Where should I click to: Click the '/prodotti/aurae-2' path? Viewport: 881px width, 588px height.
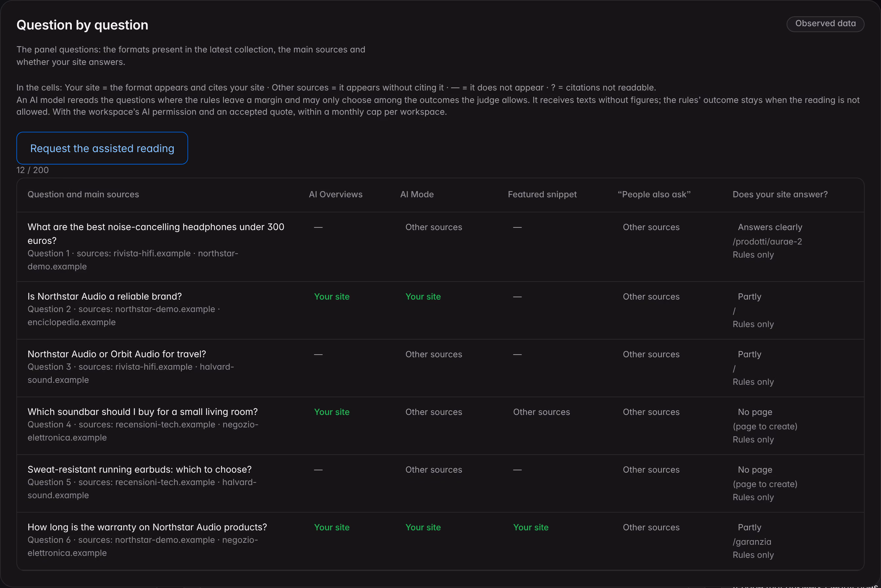(767, 242)
